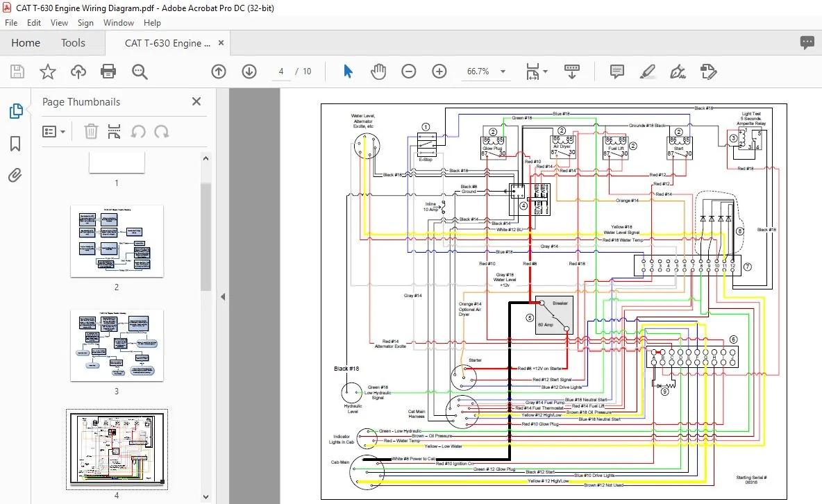Open the Sign menu

tap(85, 22)
